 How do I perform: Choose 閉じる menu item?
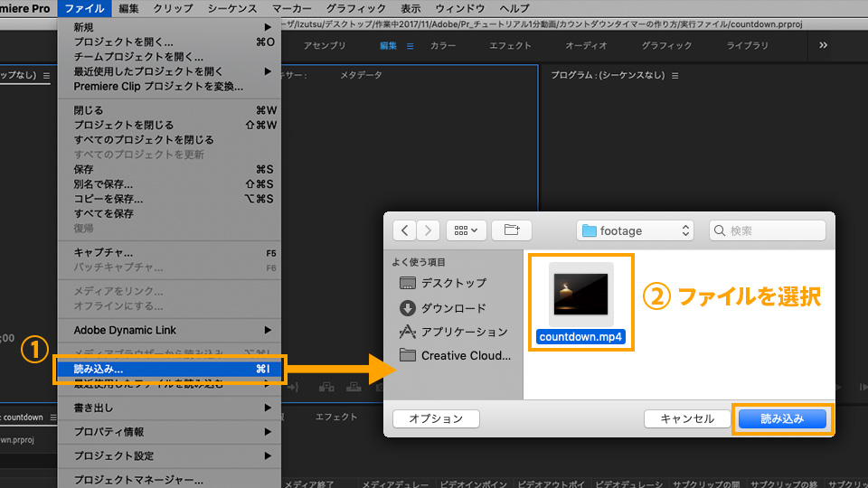[169, 110]
